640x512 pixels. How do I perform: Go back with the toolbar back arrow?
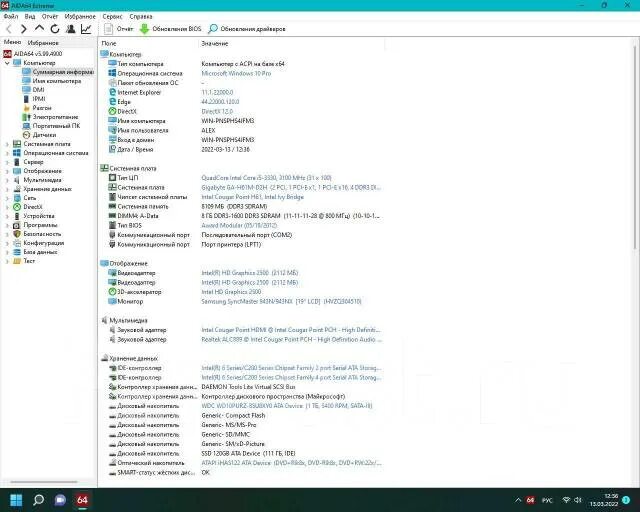[9, 29]
